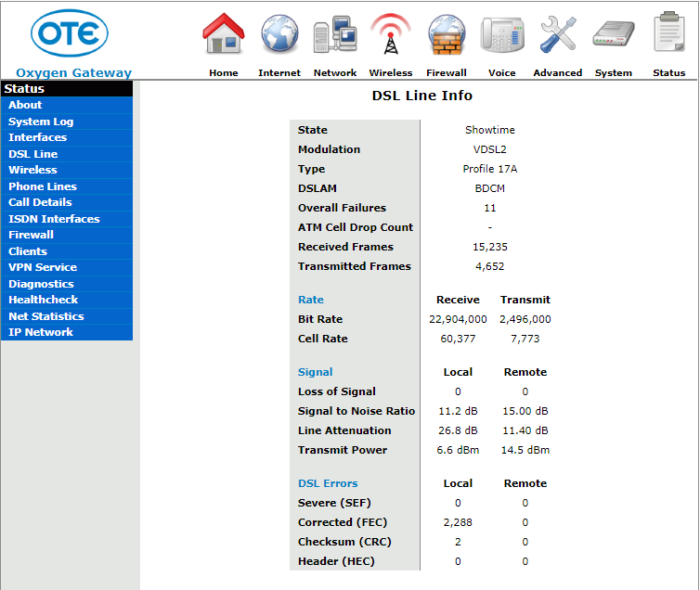Screen dimensions: 700x590
Task: Click the VDSL2 modulation value
Action: [x=490, y=149]
